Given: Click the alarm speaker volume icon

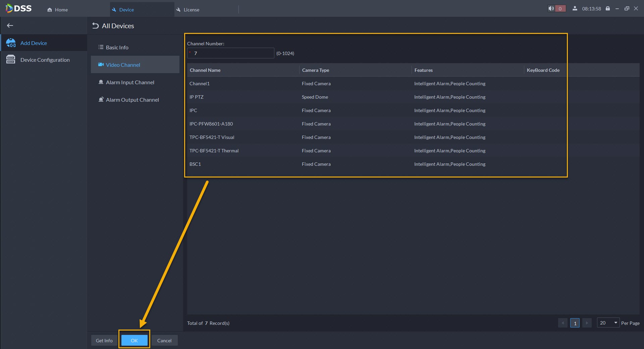Looking at the screenshot, I should point(551,9).
